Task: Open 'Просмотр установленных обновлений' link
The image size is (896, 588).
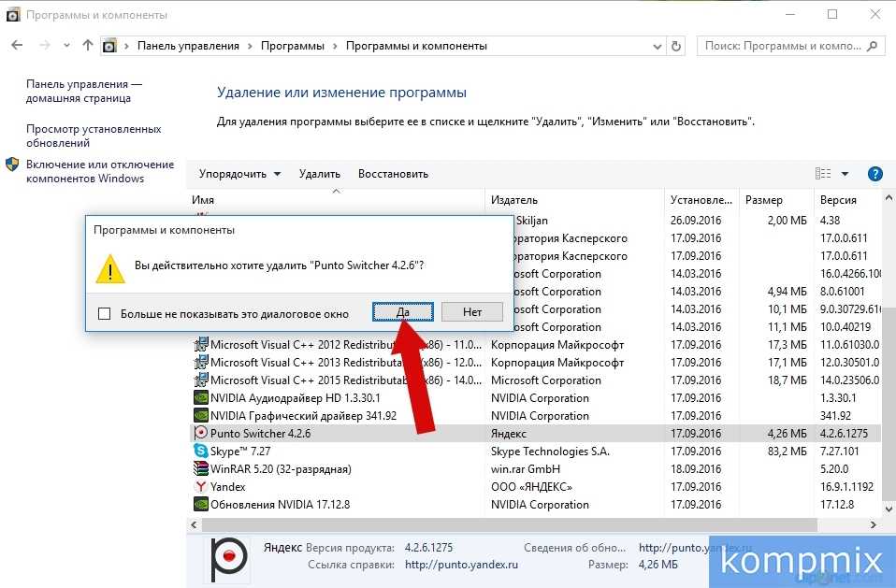Action: [x=94, y=136]
